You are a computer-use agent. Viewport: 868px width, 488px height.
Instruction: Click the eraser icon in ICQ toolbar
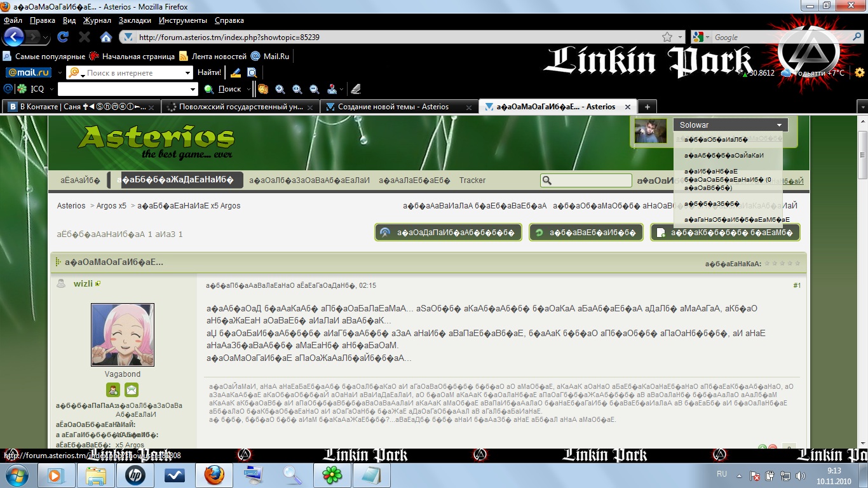pyautogui.click(x=356, y=89)
